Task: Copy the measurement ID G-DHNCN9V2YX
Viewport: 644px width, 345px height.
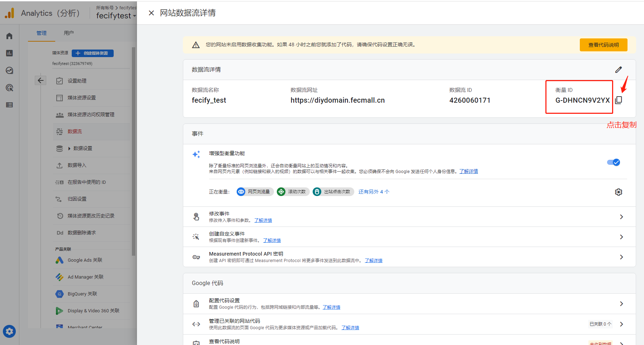Action: pyautogui.click(x=619, y=100)
